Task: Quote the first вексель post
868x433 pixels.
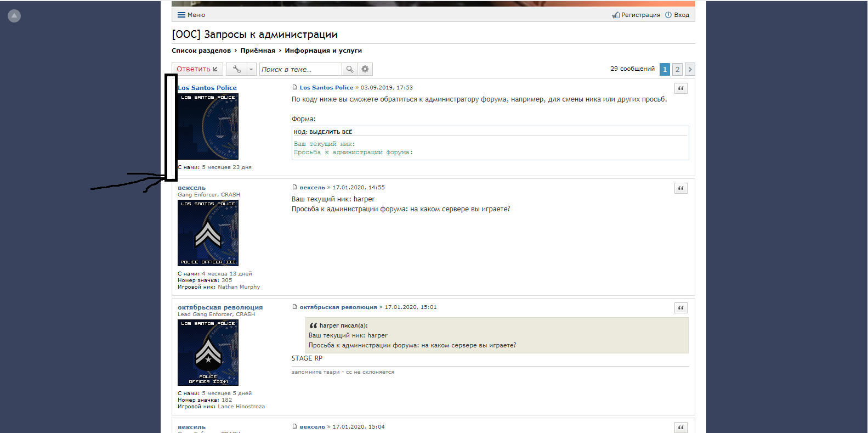Action: tap(680, 188)
